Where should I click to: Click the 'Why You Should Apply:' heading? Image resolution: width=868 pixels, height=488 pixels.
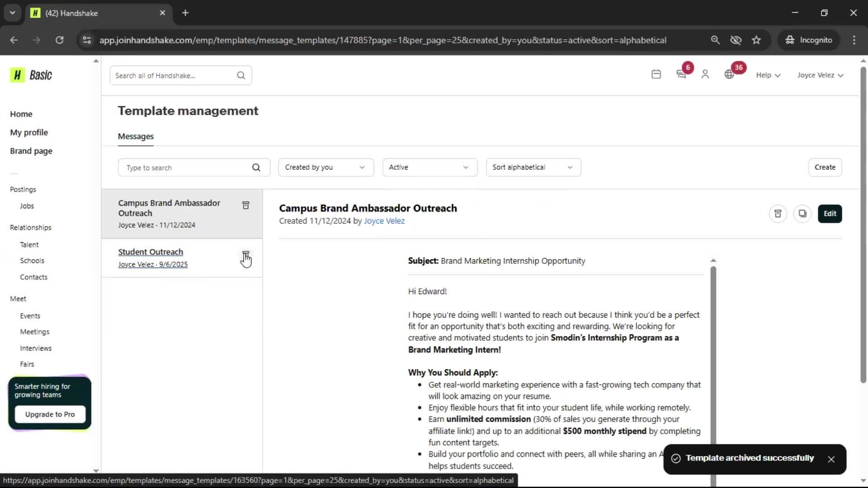[x=453, y=373]
